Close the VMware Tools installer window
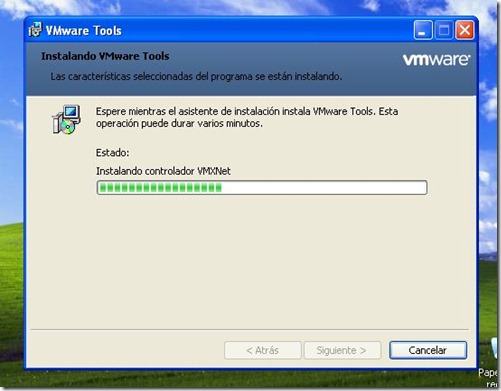The width and height of the screenshot is (501, 391). click(x=465, y=30)
